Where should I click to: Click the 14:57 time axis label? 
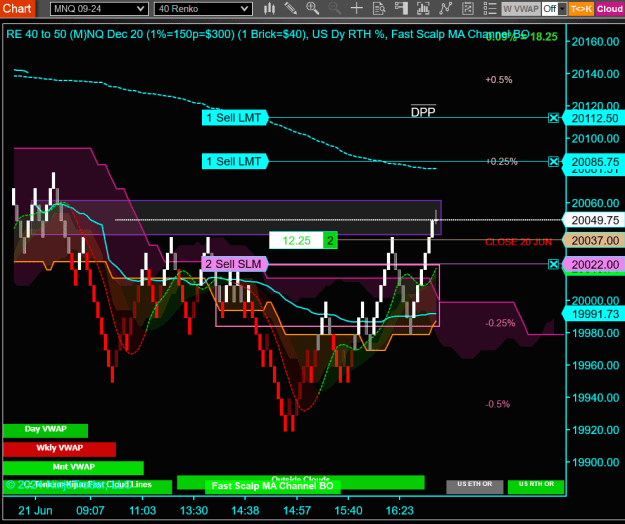pyautogui.click(x=297, y=510)
